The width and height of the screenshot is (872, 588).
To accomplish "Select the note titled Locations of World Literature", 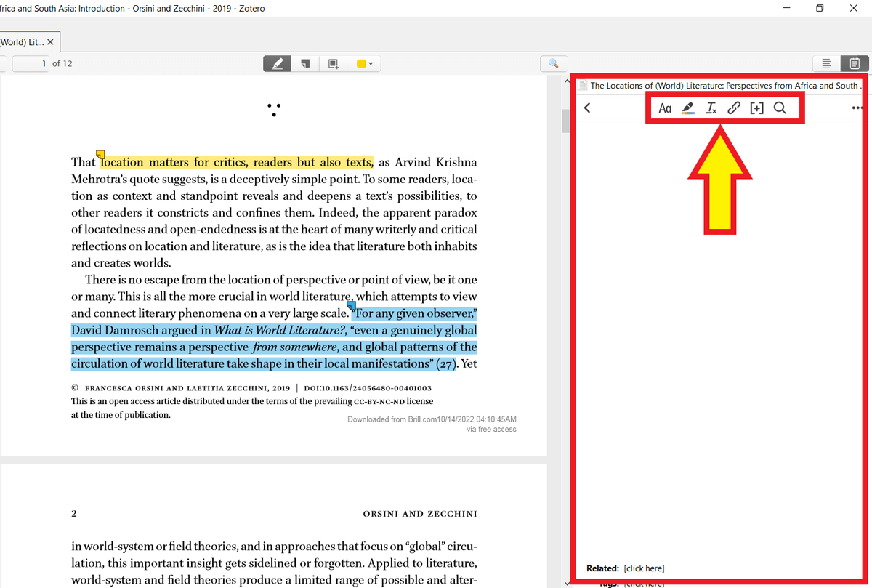I will click(x=719, y=85).
